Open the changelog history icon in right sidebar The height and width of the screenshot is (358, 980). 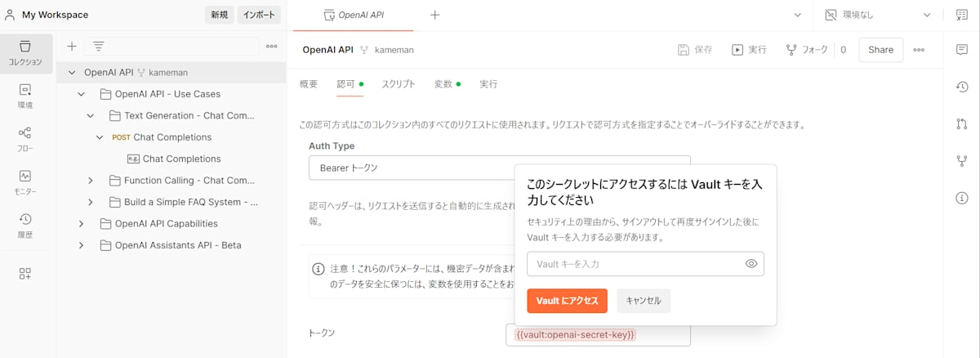962,87
